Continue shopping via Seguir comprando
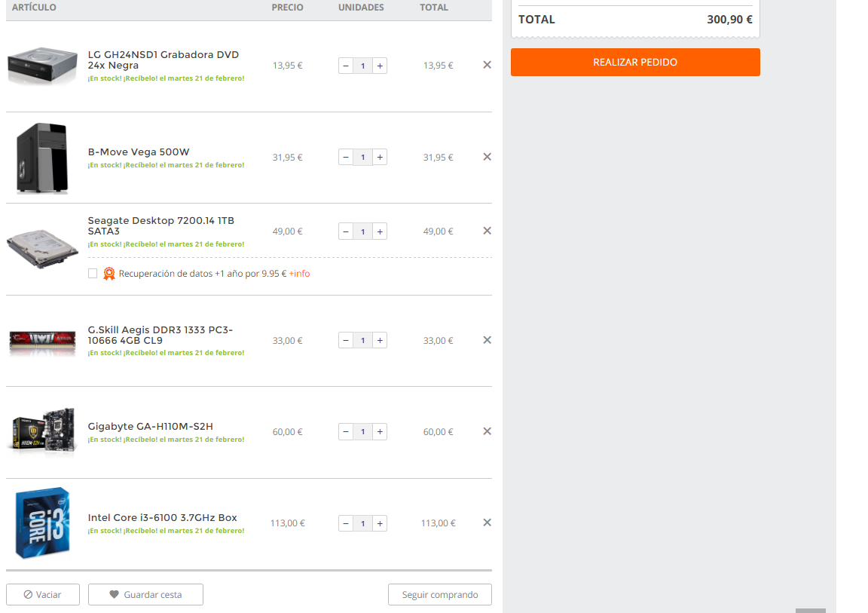868x613 pixels. [440, 595]
